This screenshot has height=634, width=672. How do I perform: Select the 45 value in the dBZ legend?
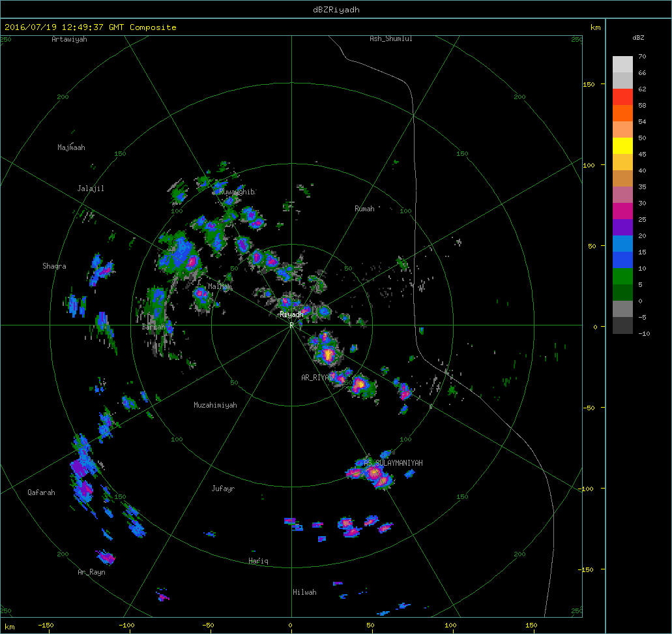click(x=642, y=155)
